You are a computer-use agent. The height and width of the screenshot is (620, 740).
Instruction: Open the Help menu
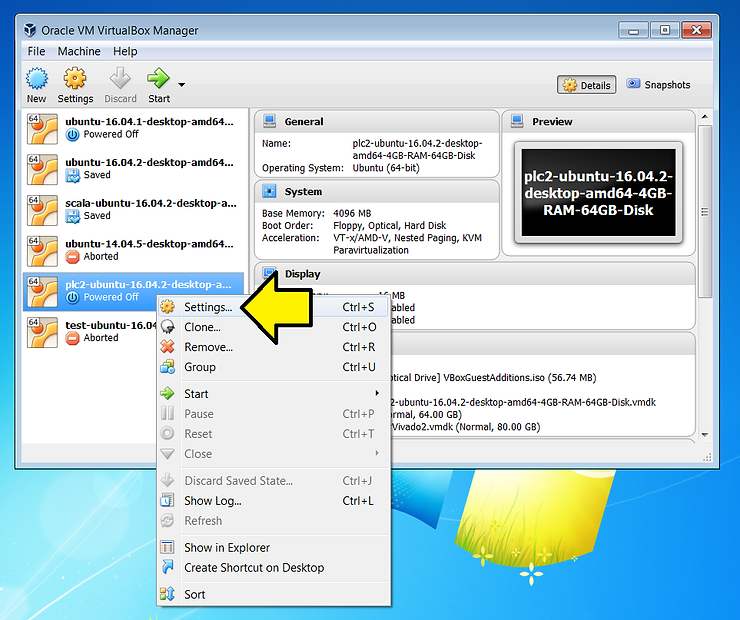(x=125, y=51)
